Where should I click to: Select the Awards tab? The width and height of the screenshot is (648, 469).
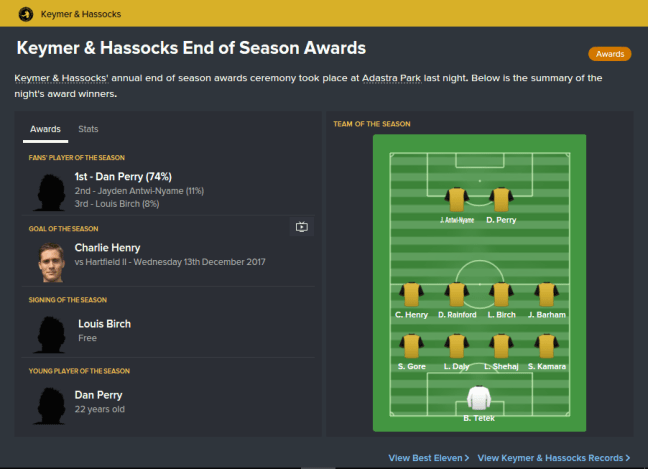[45, 129]
